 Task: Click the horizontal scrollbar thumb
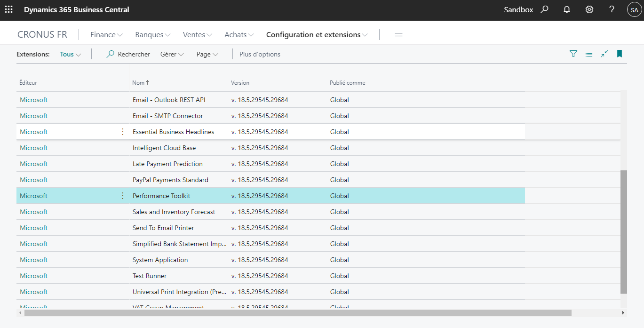click(x=298, y=312)
